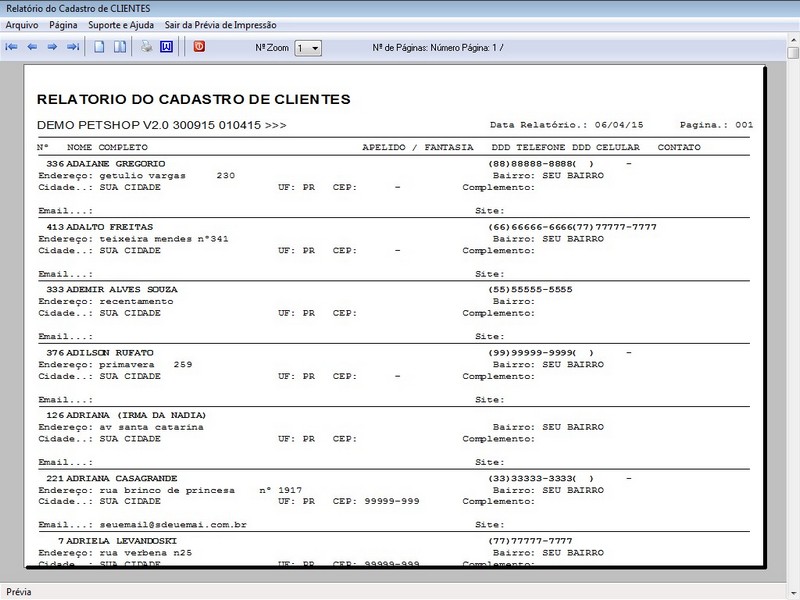The width and height of the screenshot is (800, 600).
Task: Click CONTATO column header
Action: pos(679,147)
